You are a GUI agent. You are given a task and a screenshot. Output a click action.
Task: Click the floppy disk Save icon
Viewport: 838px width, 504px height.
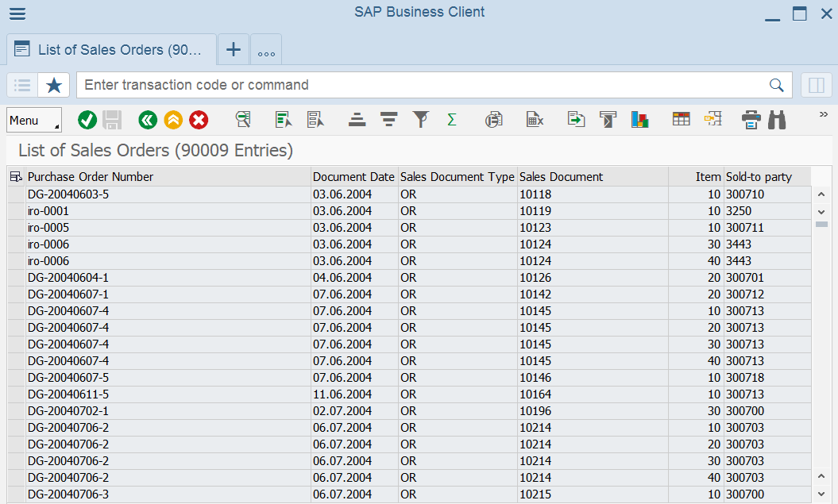(112, 120)
